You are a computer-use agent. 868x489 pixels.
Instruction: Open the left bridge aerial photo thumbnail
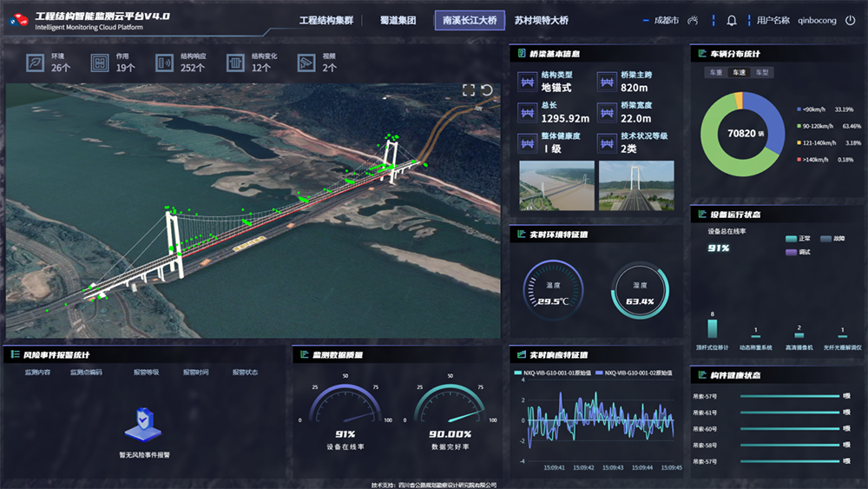tap(556, 185)
